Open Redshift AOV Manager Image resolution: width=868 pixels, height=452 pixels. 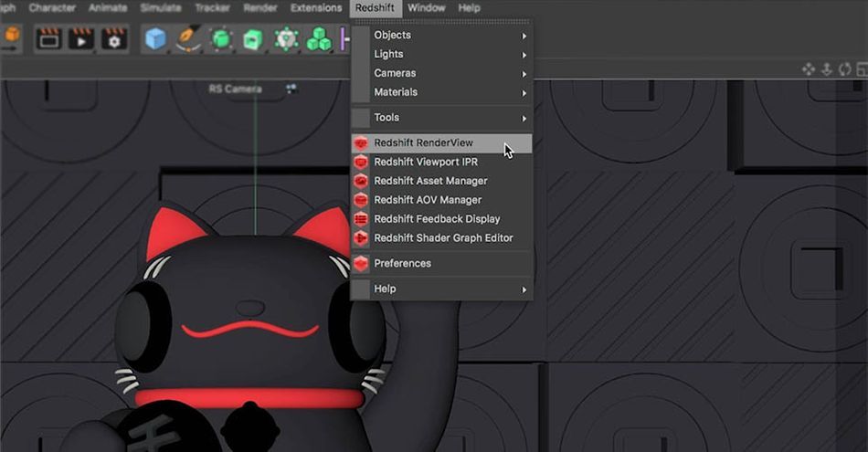[x=442, y=200]
